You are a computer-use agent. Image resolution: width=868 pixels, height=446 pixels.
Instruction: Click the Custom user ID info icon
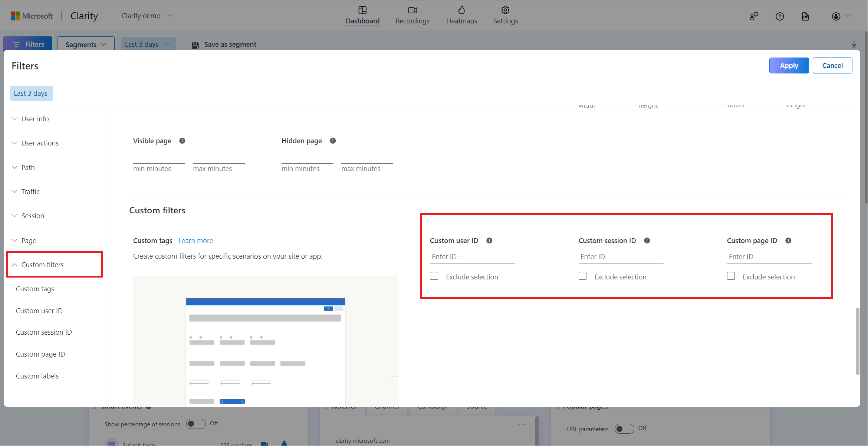click(x=489, y=240)
